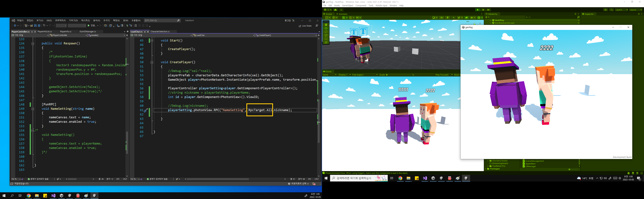Toggle scene lighting in Scene toolbar
This screenshot has height=199, width=644.
coord(448,17)
